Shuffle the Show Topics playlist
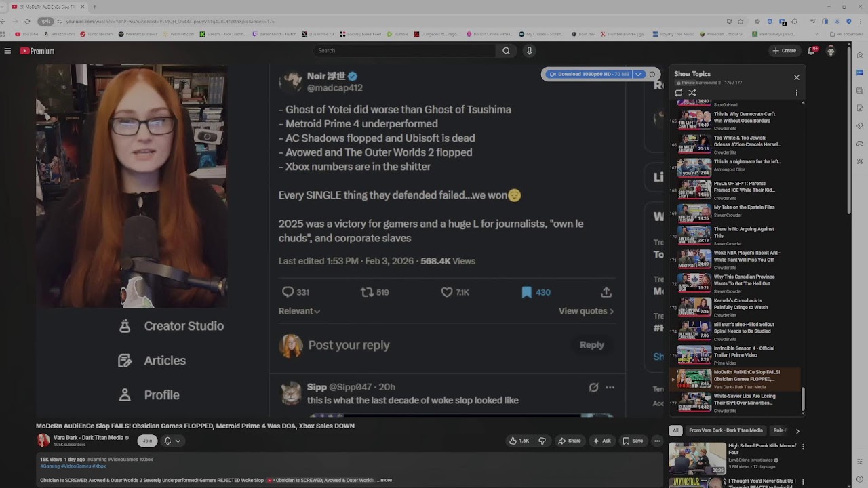Screen dimensions: 868x488 tap(692, 93)
